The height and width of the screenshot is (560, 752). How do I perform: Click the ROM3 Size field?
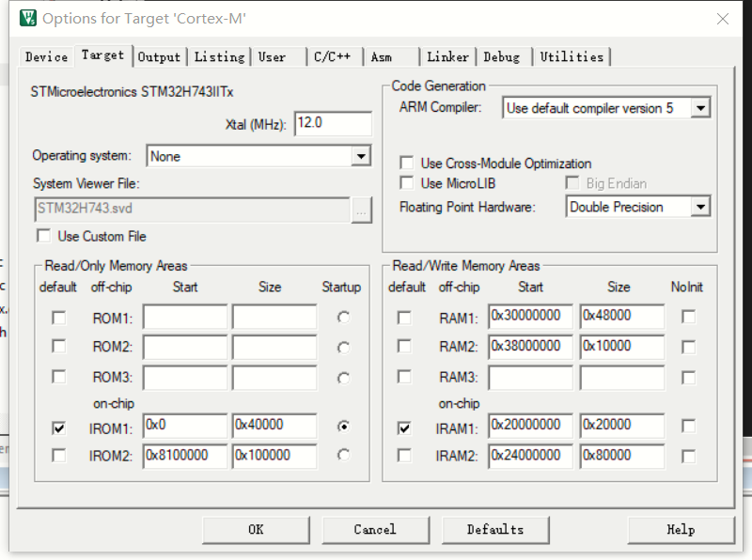(x=274, y=378)
